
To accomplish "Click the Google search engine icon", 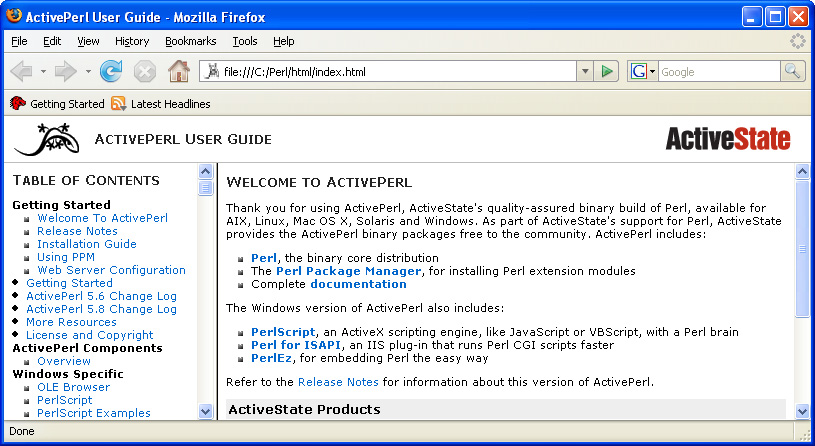I will pyautogui.click(x=638, y=71).
